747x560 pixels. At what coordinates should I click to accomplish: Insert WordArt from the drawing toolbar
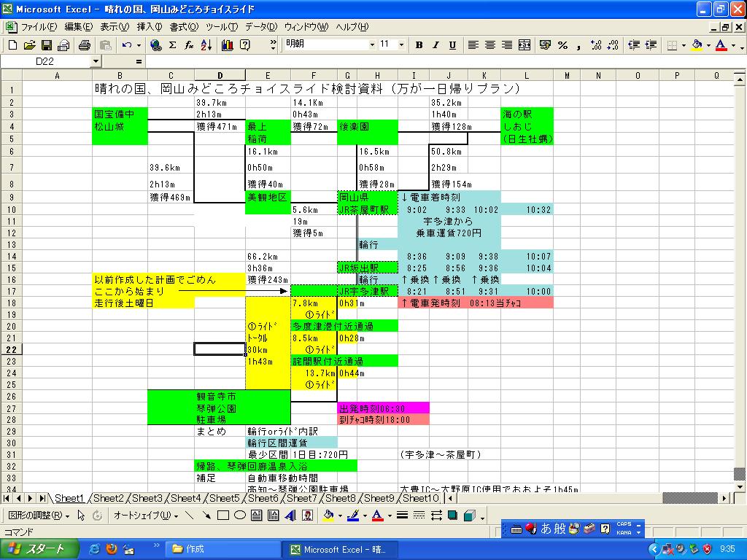click(290, 516)
